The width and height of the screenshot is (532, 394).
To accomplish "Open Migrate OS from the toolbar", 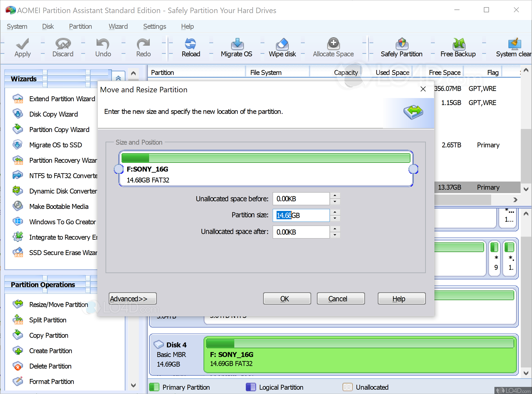I will (236, 48).
